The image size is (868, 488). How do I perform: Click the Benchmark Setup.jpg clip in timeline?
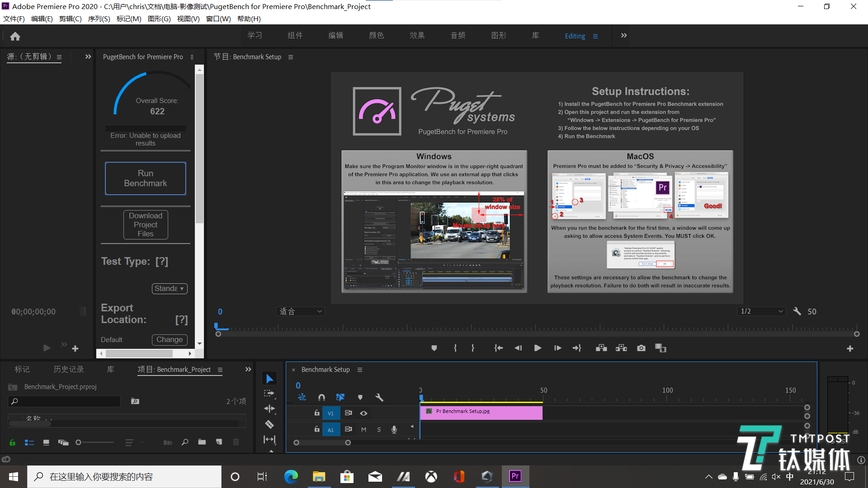coord(481,412)
